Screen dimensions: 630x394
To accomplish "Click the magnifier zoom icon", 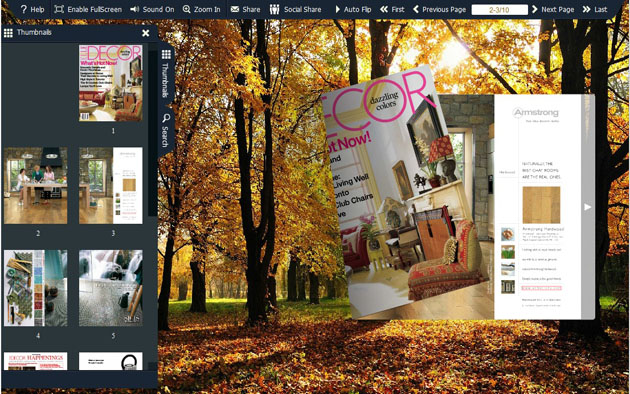I will pyautogui.click(x=186, y=9).
